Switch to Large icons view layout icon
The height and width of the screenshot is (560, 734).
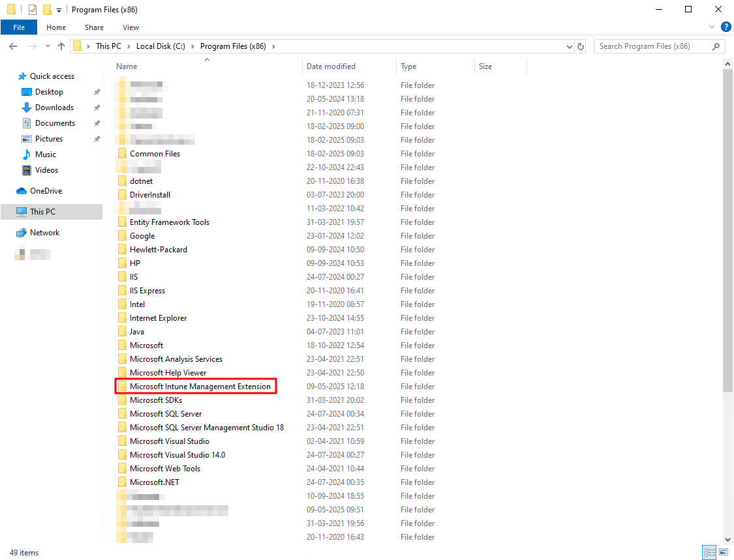pos(724,553)
